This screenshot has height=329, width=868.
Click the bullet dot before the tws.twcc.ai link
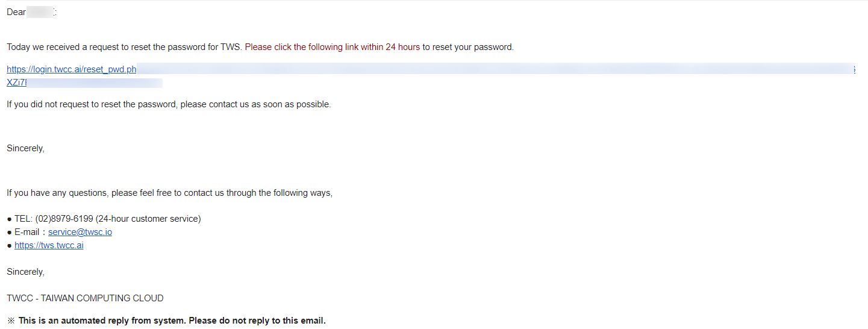[9, 245]
